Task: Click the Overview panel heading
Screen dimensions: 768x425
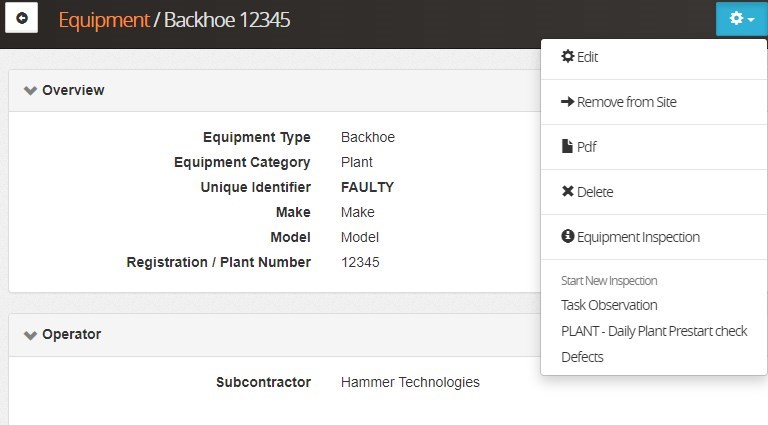Action: coord(73,90)
